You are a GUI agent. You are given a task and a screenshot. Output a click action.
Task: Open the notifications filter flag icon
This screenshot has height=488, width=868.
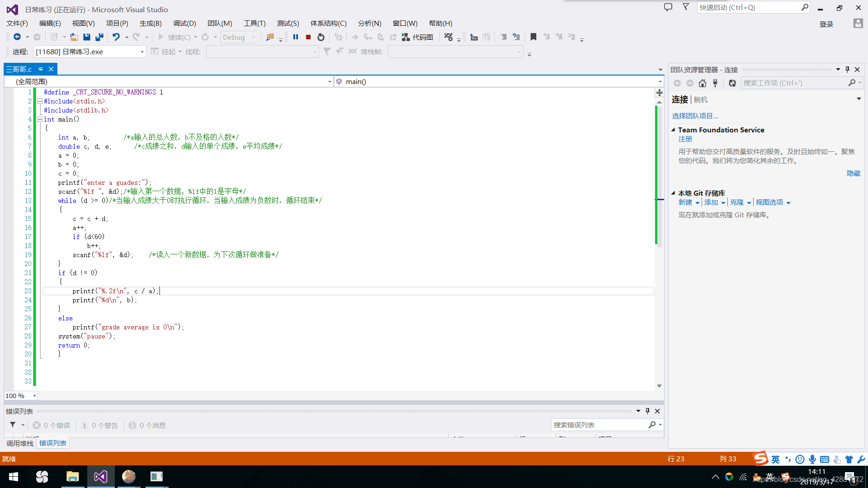686,7
